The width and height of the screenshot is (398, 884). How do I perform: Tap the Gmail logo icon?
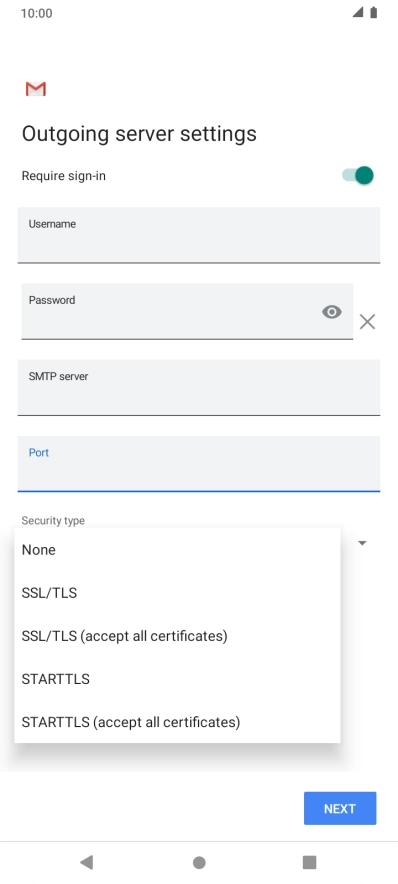pyautogui.click(x=36, y=89)
